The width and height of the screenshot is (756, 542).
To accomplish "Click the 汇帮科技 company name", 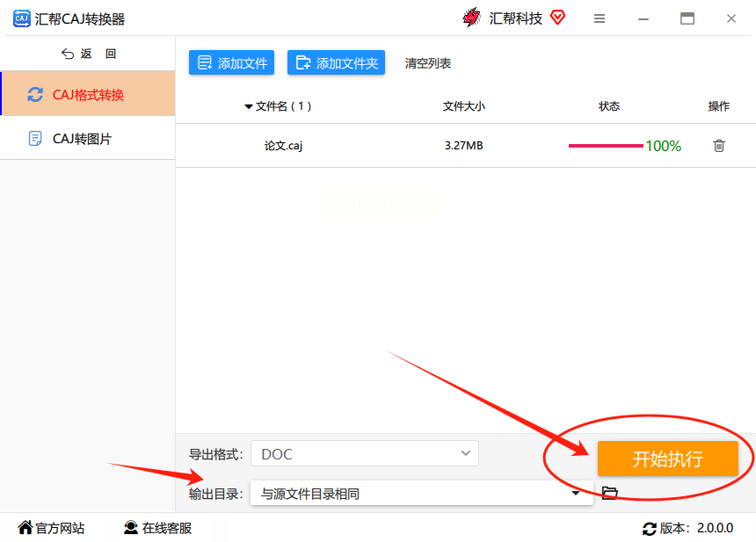I will coord(515,18).
